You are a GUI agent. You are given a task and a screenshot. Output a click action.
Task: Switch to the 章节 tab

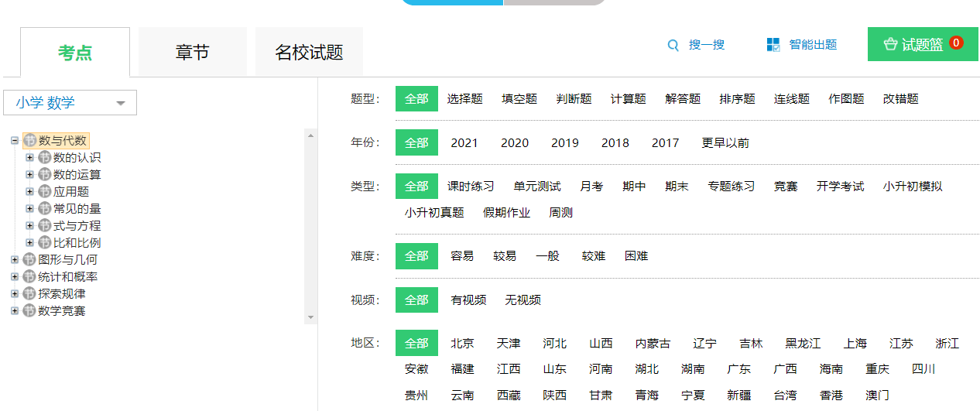pyautogui.click(x=192, y=53)
